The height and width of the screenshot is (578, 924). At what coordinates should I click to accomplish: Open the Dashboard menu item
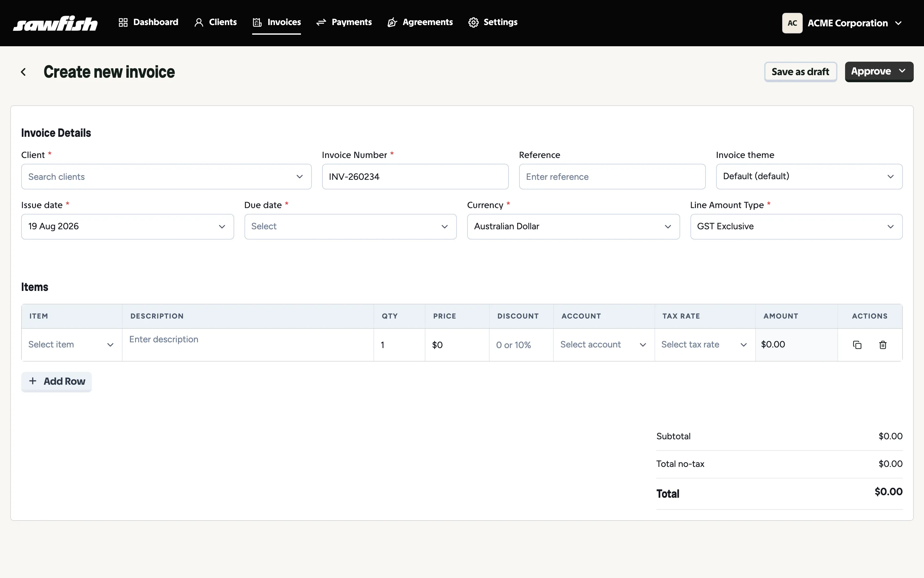coord(148,22)
